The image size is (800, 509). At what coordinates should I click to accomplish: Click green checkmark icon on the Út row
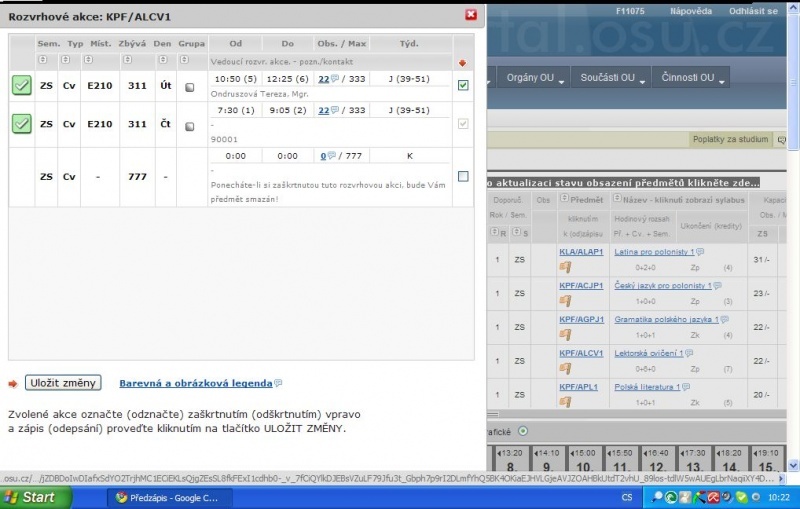pos(22,86)
